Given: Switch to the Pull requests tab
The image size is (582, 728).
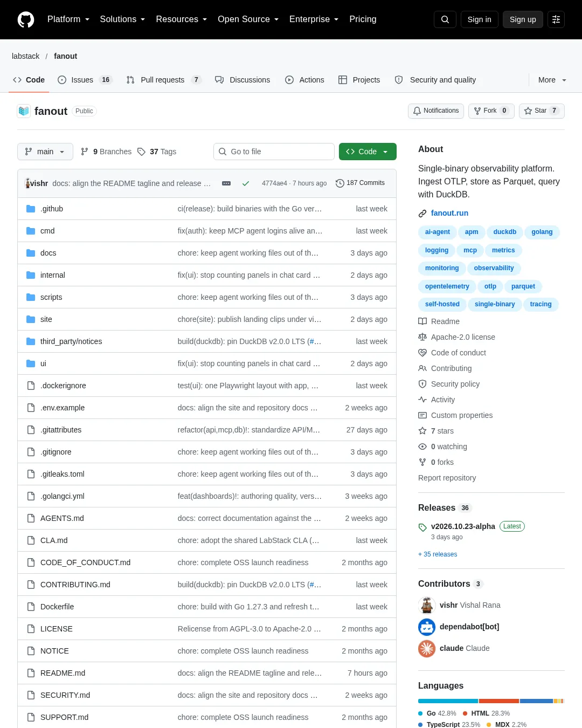Looking at the screenshot, I should [164, 80].
